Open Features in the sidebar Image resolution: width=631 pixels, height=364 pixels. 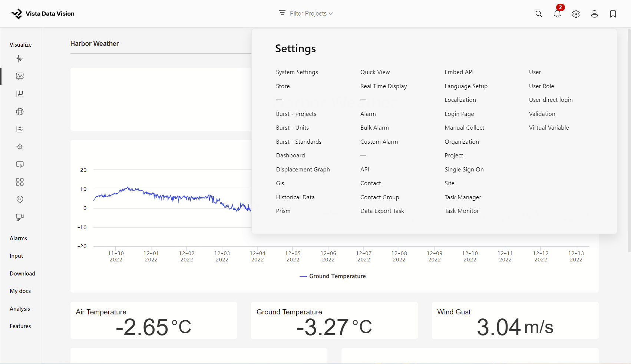[20, 326]
